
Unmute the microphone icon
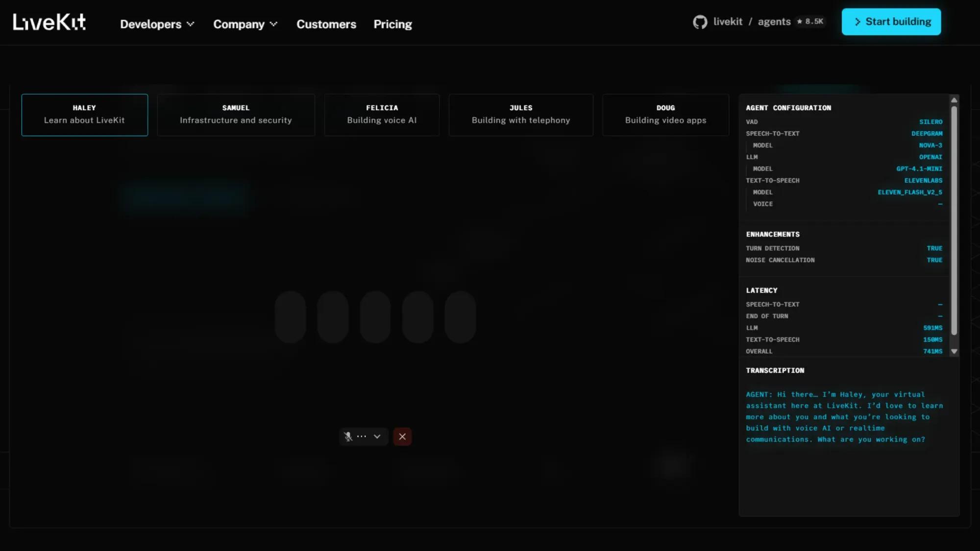pyautogui.click(x=348, y=436)
